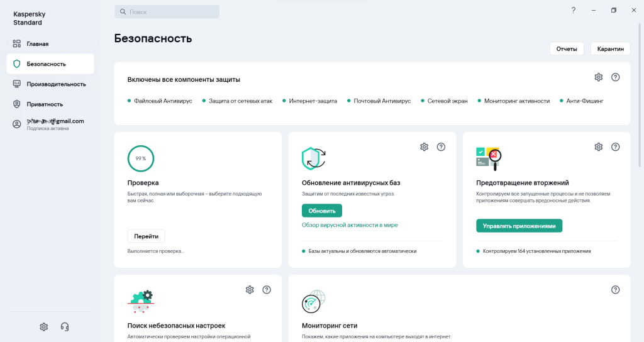Click gear icon on antivirus database update card
This screenshot has height=342, width=644.
[424, 147]
